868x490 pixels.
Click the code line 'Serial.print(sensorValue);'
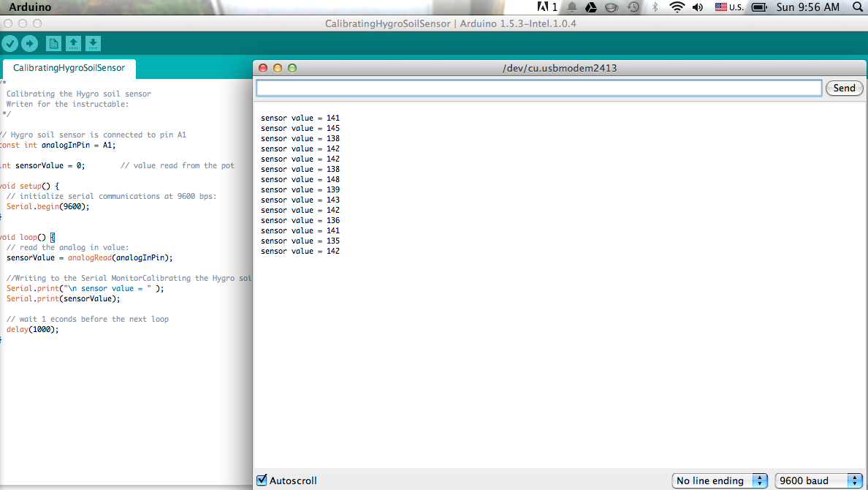pyautogui.click(x=63, y=299)
